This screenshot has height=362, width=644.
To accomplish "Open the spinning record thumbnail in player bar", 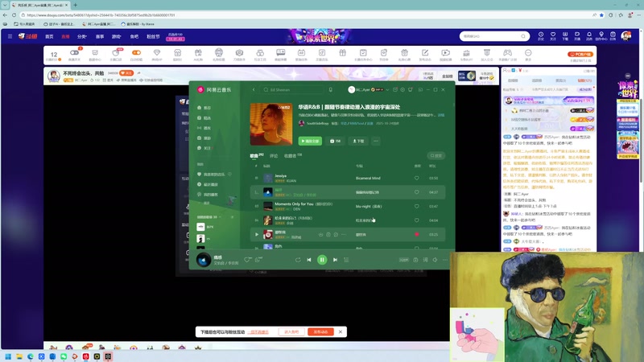I will coord(204,260).
